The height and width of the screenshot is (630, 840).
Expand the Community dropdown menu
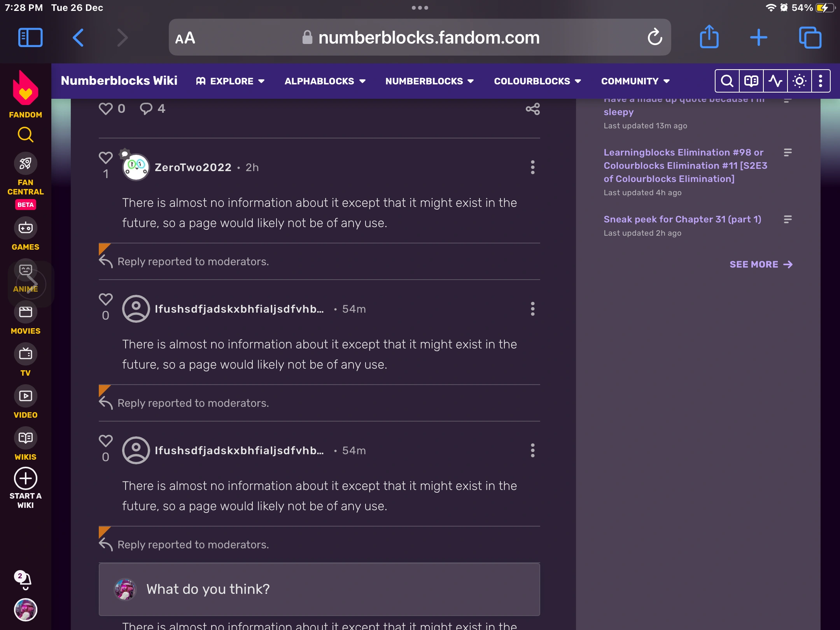click(x=635, y=81)
